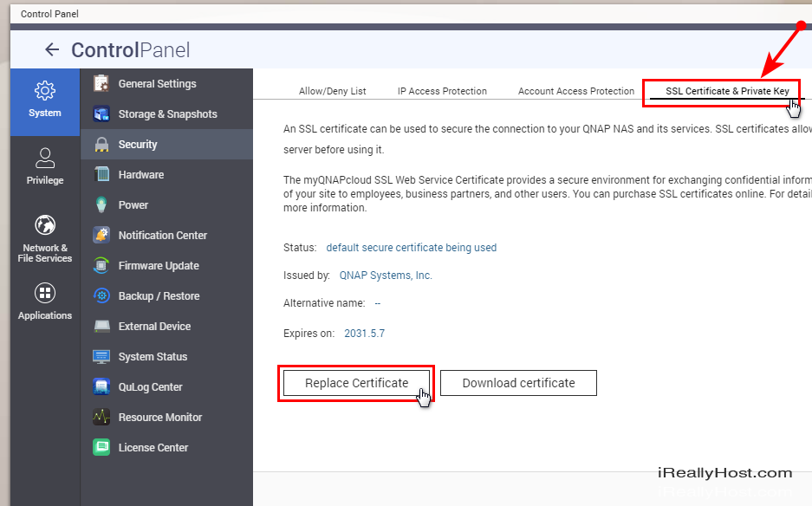Image resolution: width=812 pixels, height=506 pixels.
Task: Open Backup / Restore entry label
Action: pyautogui.click(x=159, y=296)
